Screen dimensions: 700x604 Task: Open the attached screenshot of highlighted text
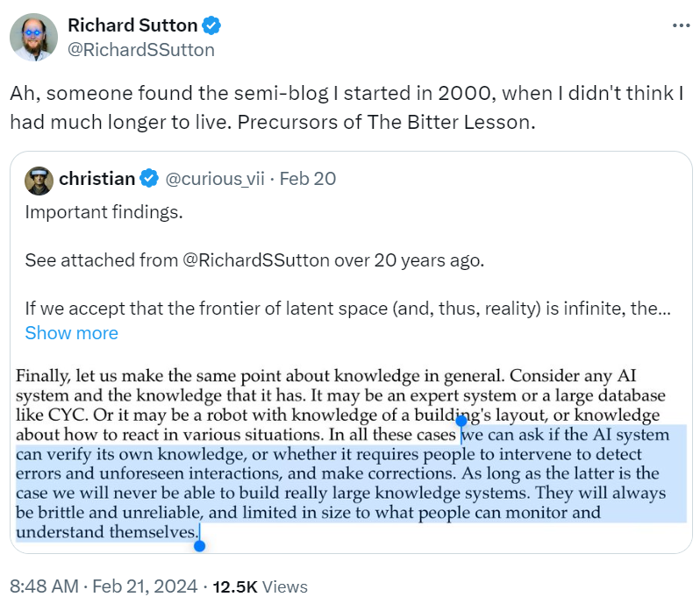351,454
